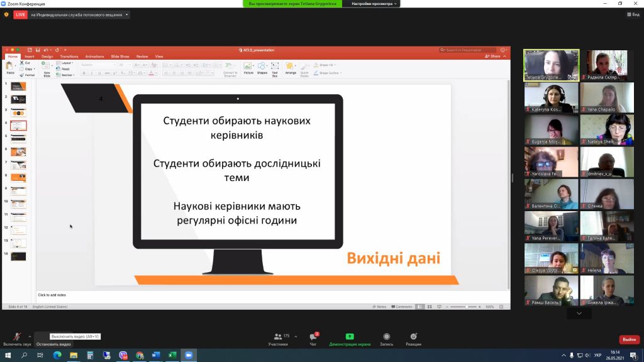Open the Чат panel with unread badge
This screenshot has width=644, height=362.
313,339
